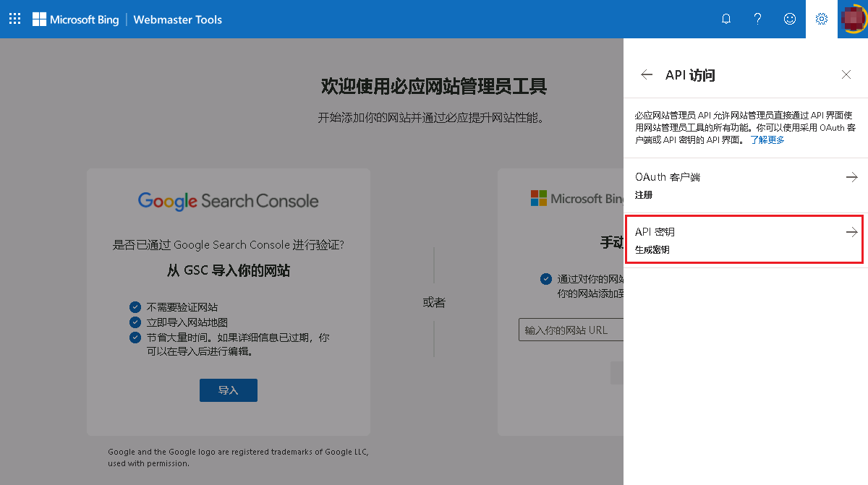Click the checkmark beside 节省大量时间
This screenshot has height=485, width=868.
[135, 338]
